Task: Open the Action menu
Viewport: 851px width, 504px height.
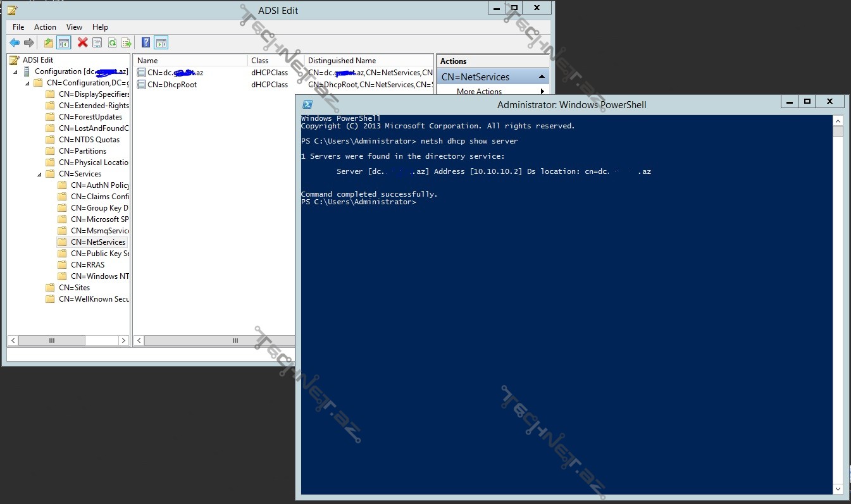Action: click(45, 27)
